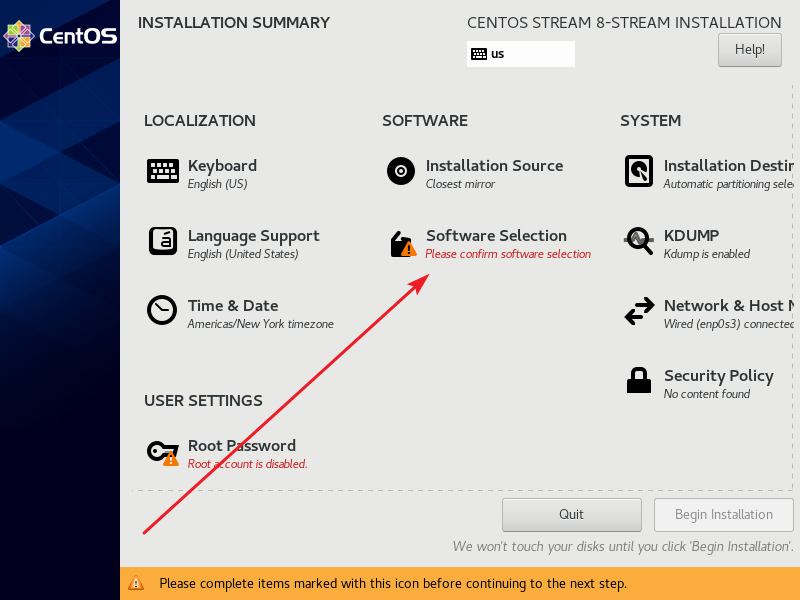Click the Begin Installation button

coord(723,514)
